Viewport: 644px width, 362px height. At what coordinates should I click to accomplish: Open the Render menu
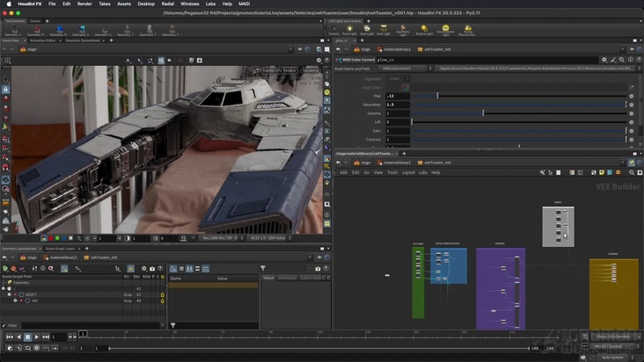click(x=84, y=4)
